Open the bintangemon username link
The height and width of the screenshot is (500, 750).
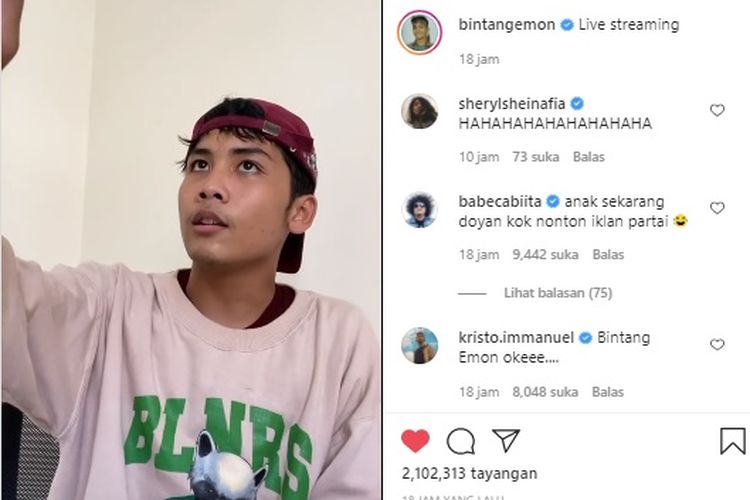tap(507, 24)
